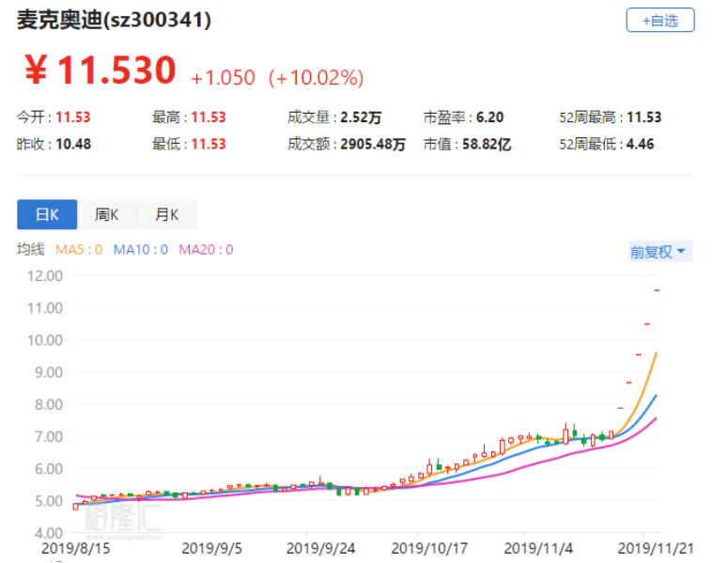Click the 今开 value 11.53
728x563 pixels.
(73, 117)
